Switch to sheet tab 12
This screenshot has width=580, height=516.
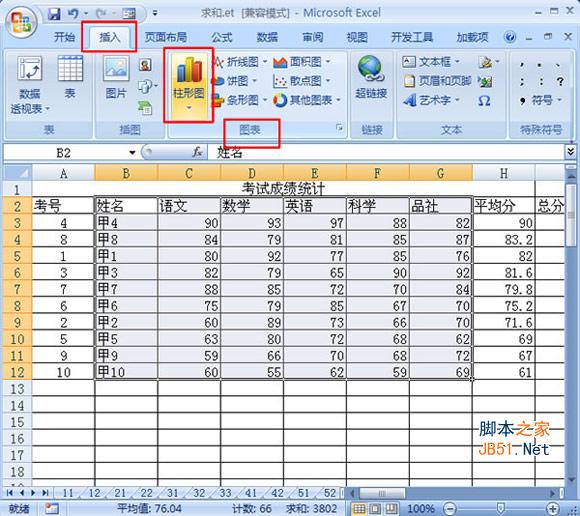[95, 493]
